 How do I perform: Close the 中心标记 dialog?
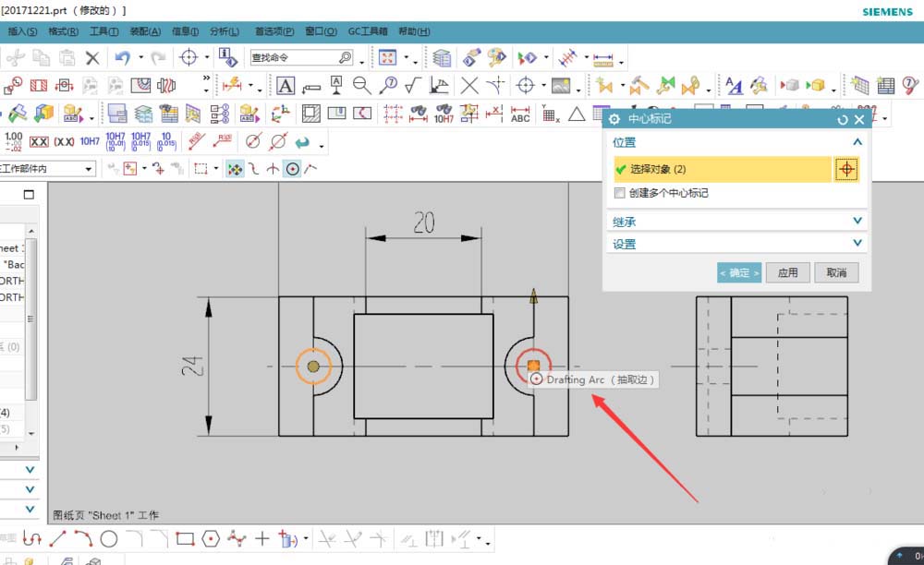tap(859, 119)
